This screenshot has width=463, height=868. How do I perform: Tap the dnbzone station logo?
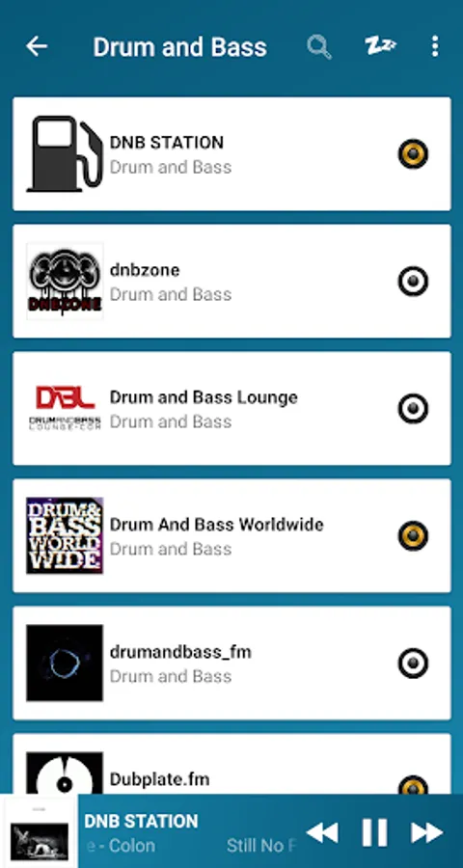65,282
